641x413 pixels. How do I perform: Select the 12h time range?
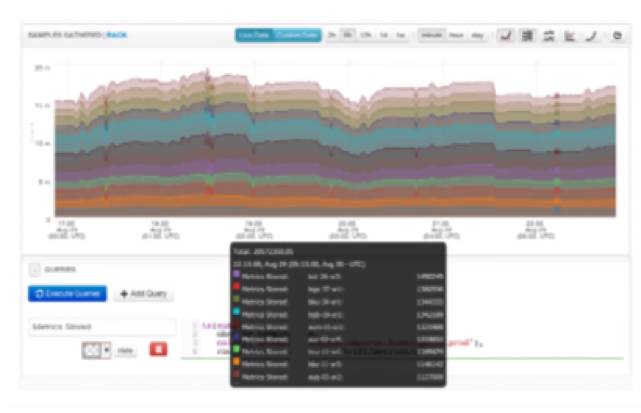(x=365, y=35)
